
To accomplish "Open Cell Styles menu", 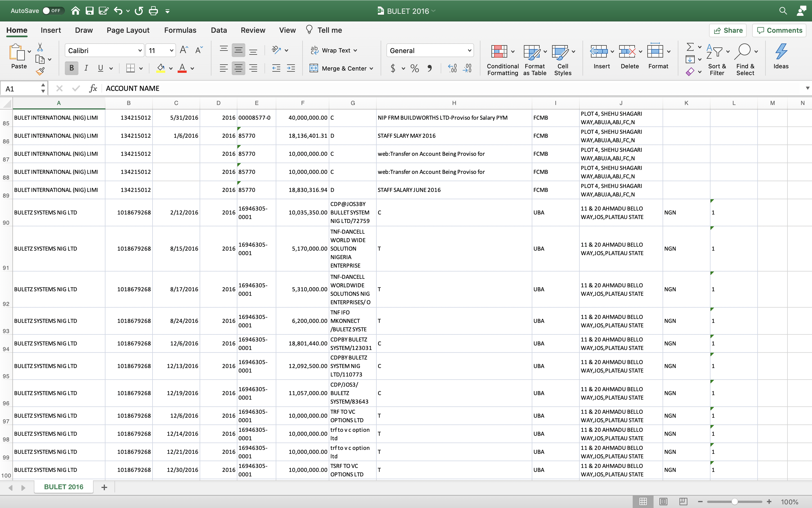I will click(x=563, y=60).
